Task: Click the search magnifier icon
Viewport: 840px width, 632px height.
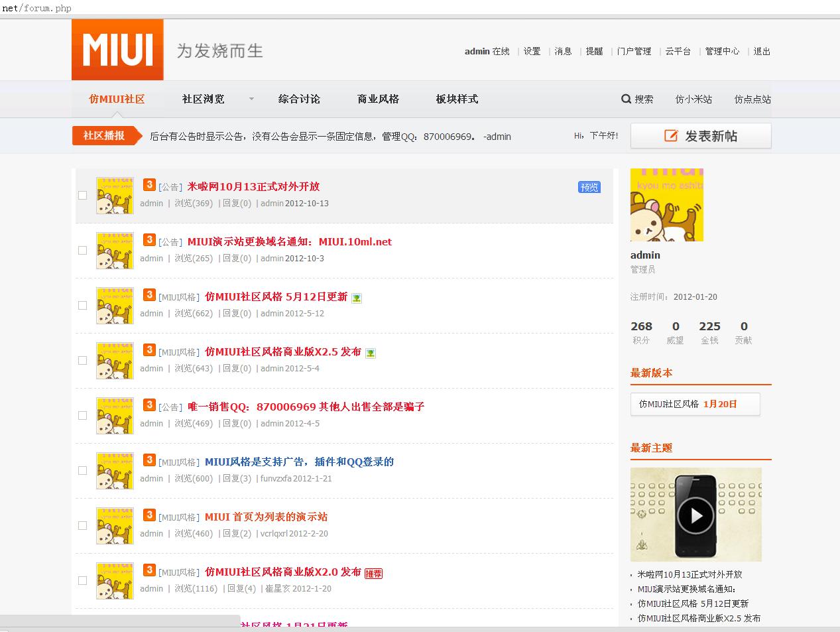Action: pos(626,99)
